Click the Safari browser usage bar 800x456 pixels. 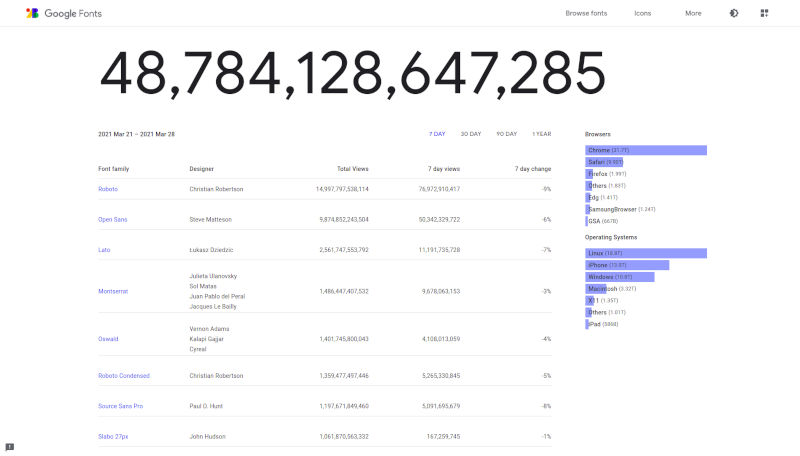(604, 162)
